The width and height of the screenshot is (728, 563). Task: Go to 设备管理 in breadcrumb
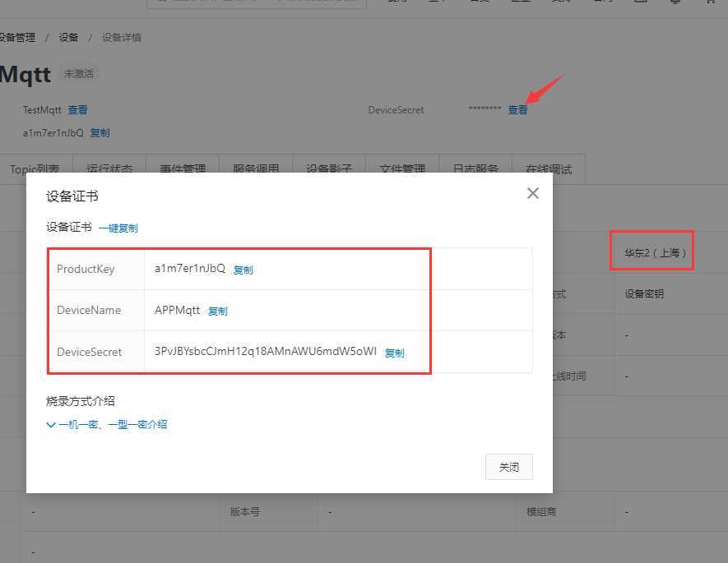pos(17,38)
